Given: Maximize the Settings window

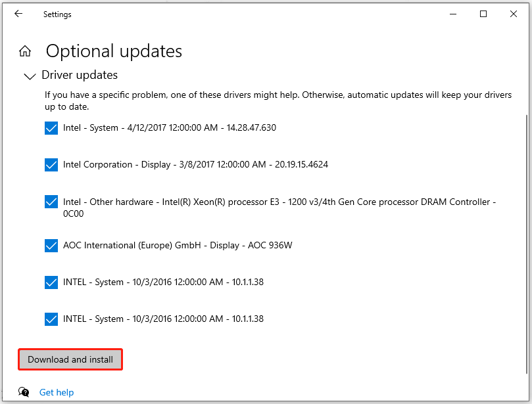Looking at the screenshot, I should (483, 13).
